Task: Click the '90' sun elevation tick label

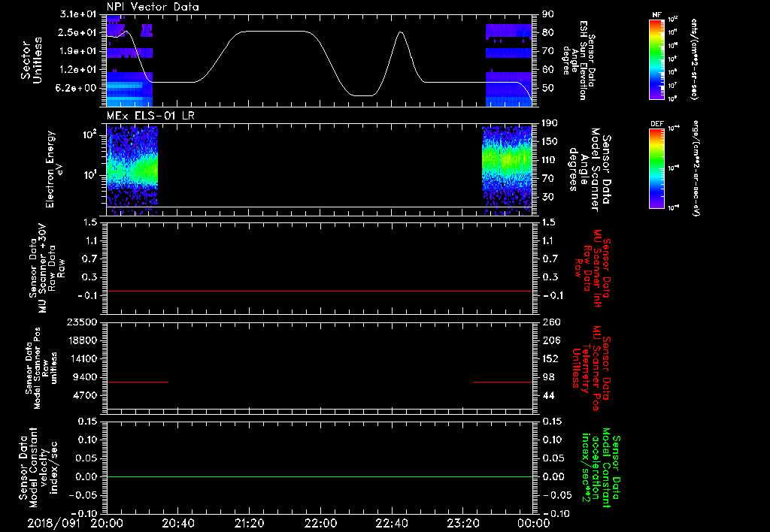Action: coord(548,14)
